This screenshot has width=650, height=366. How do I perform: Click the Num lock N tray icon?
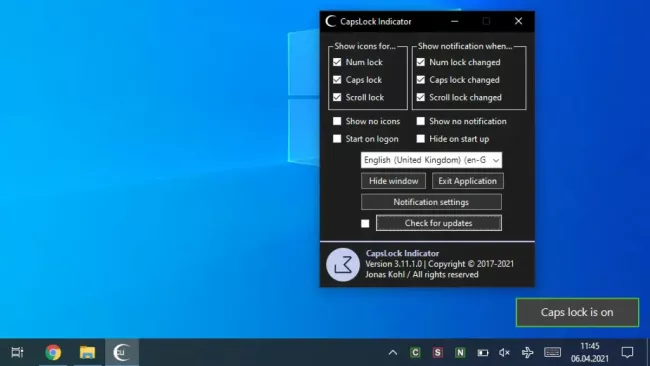[460, 353]
